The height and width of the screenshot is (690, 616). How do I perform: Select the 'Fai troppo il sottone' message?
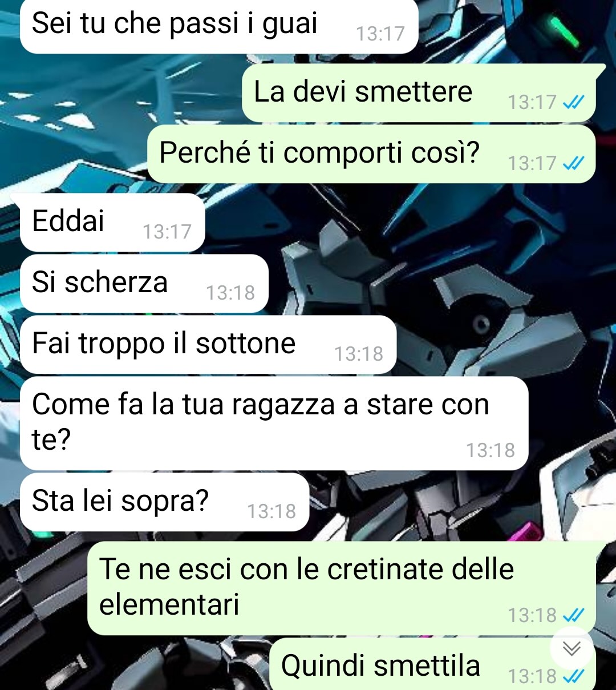[208, 345]
